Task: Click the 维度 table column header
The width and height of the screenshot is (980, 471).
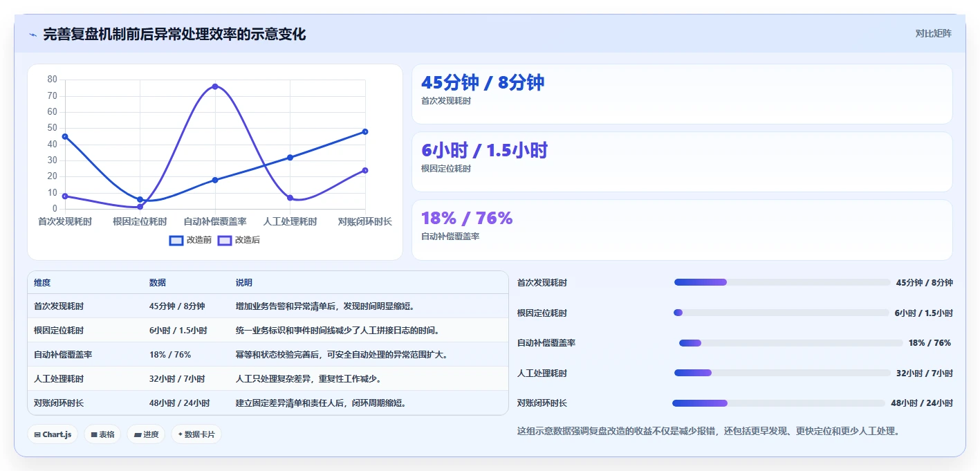Action: [x=42, y=283]
